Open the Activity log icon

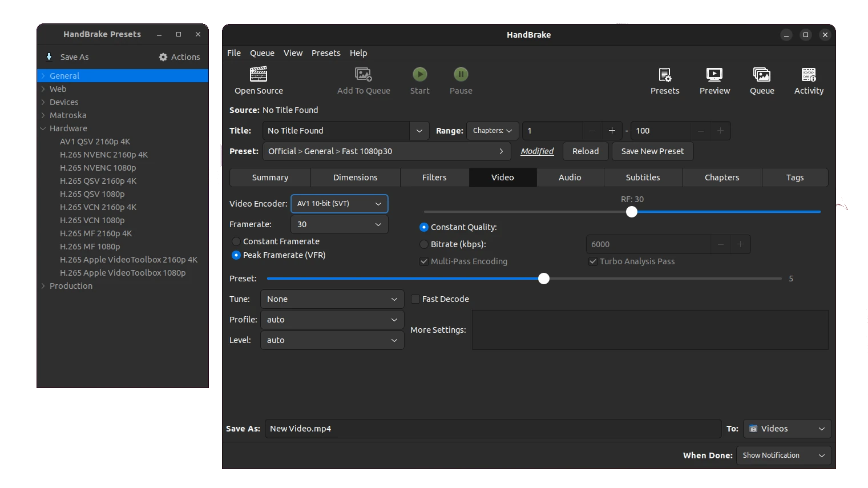(809, 74)
